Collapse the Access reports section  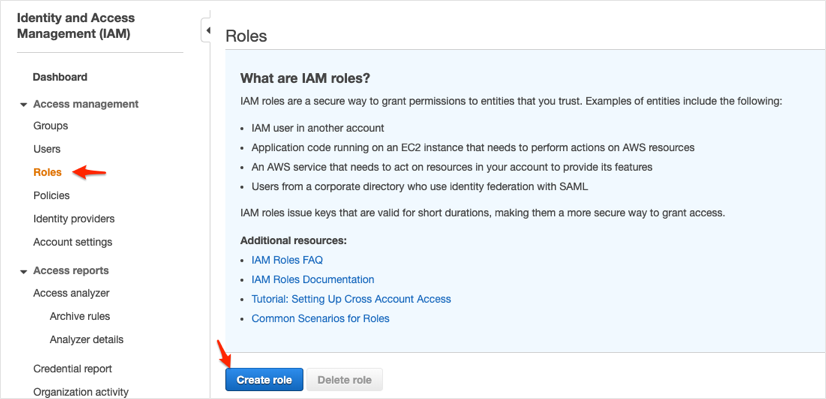tap(23, 271)
